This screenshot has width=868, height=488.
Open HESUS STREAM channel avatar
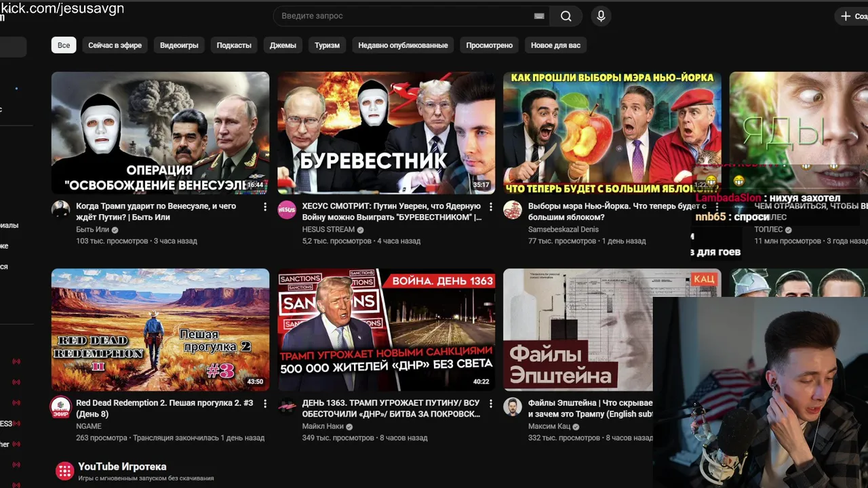pyautogui.click(x=287, y=209)
